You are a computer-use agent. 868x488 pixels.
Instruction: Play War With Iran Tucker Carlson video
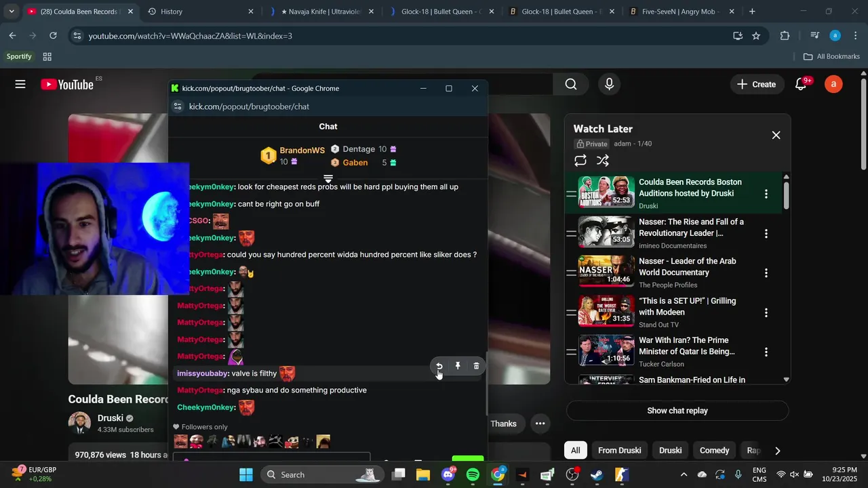click(x=606, y=351)
